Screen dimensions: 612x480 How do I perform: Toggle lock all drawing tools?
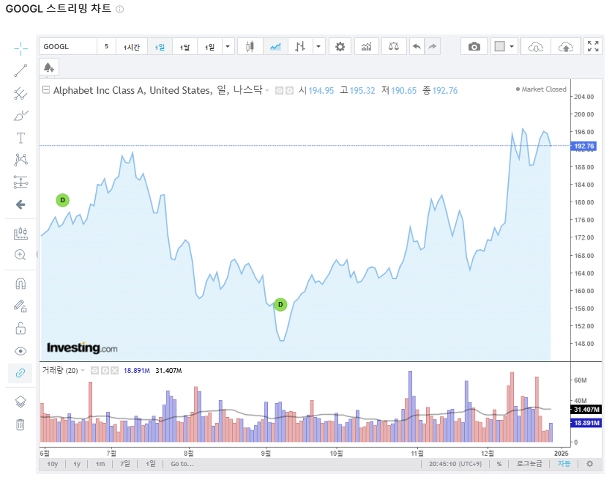point(21,329)
